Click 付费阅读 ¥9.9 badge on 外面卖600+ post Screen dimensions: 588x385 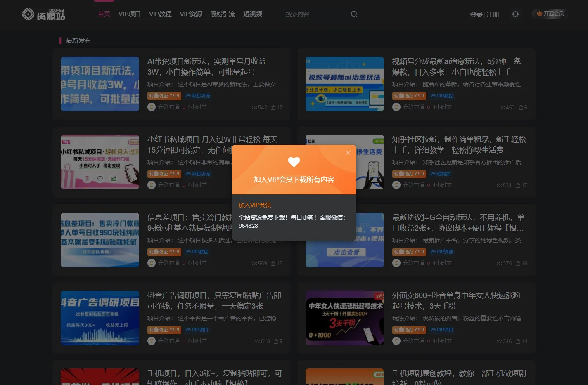coord(409,330)
